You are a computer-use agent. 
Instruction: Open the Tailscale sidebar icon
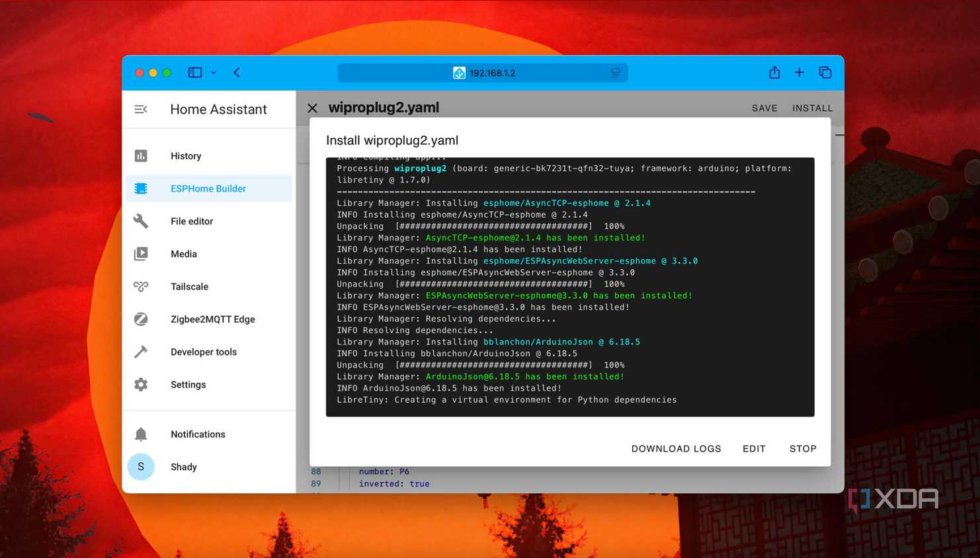[x=141, y=286]
